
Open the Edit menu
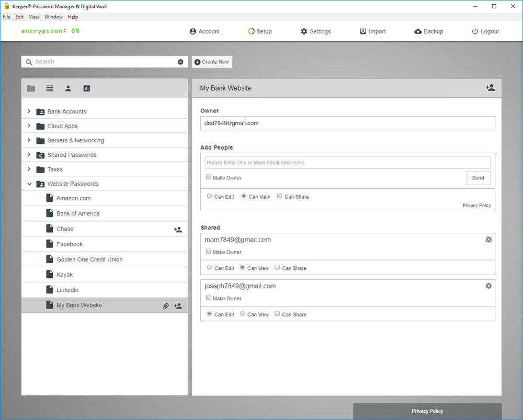pos(19,17)
